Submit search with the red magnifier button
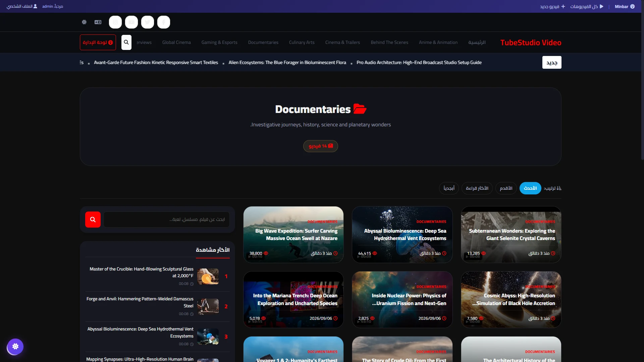The image size is (644, 362). (93, 220)
